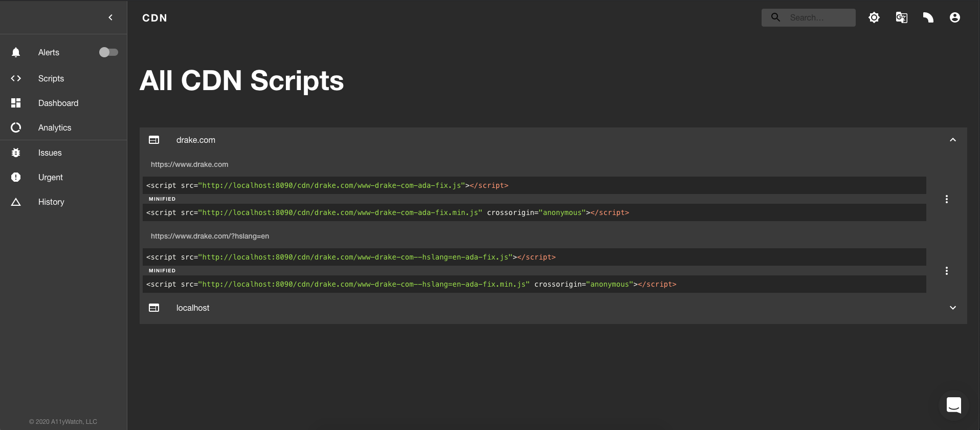Click the Urgent exclamation icon
This screenshot has height=430, width=980.
pos(16,177)
